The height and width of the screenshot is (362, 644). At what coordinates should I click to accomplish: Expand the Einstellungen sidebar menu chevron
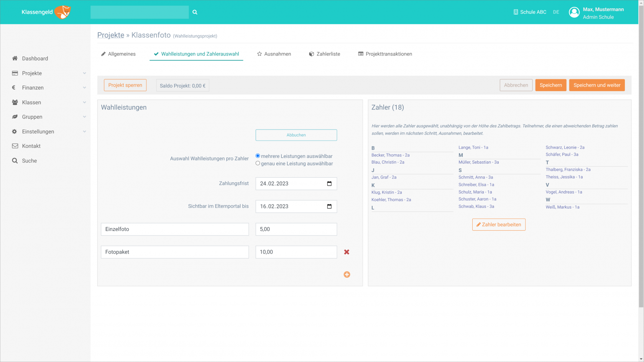click(84, 131)
